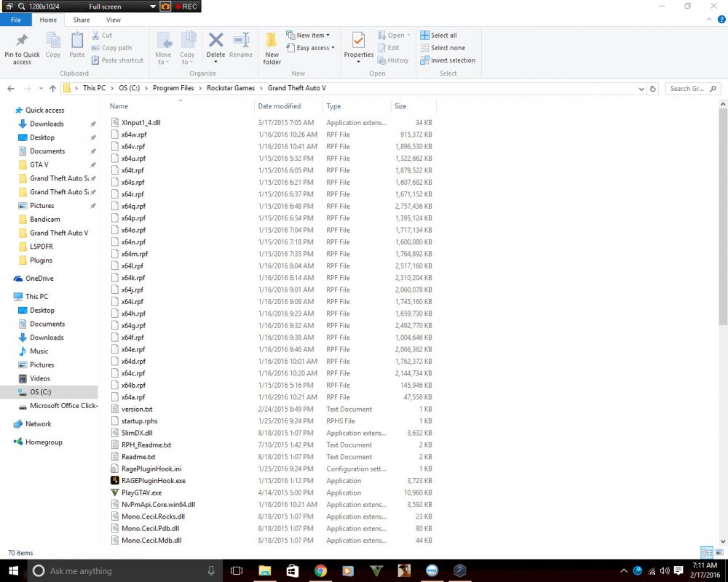Switch to the Home ribbon tab

(48, 20)
